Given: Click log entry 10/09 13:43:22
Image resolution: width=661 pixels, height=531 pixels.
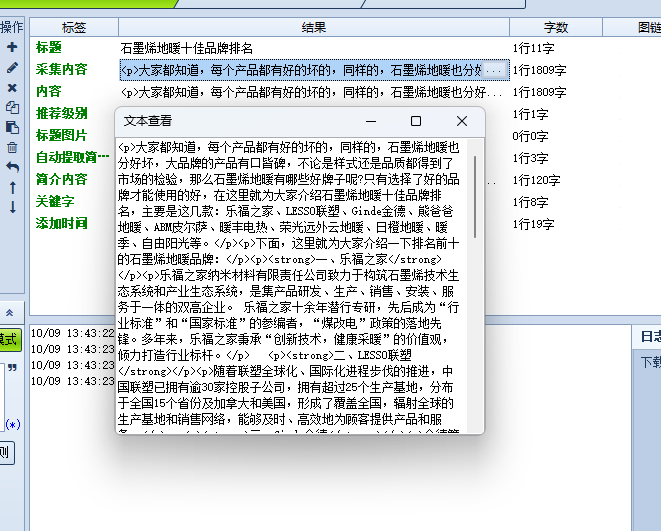Looking at the screenshot, I should 73,333.
